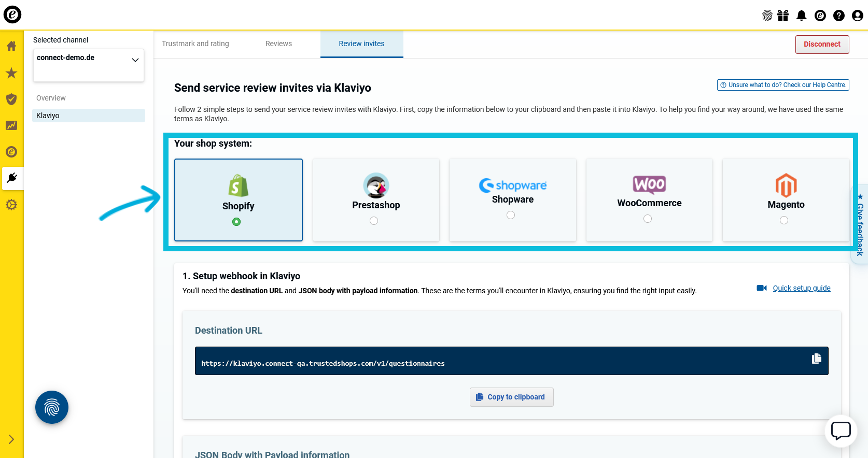The image size is (868, 458).
Task: Select the Shopify radio button
Action: [x=236, y=222]
